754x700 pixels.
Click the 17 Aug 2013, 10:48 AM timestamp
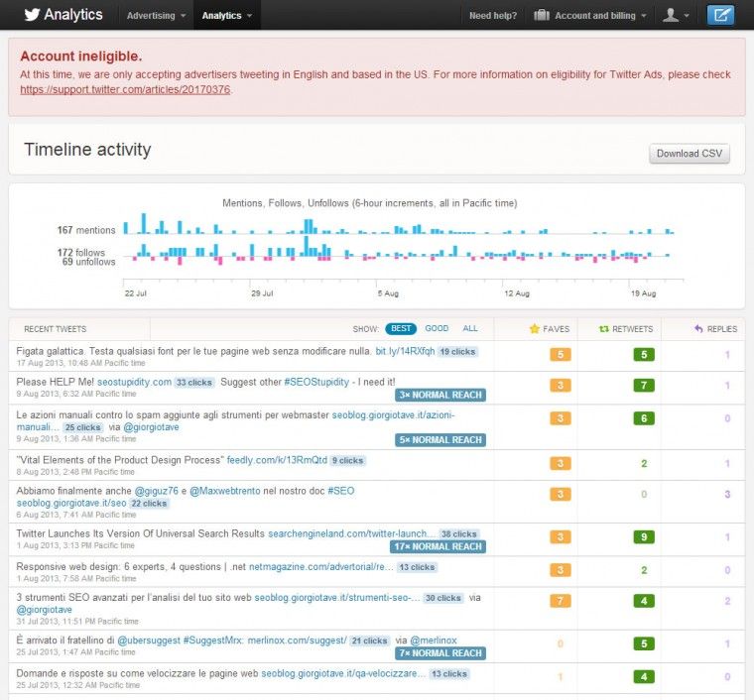point(80,363)
